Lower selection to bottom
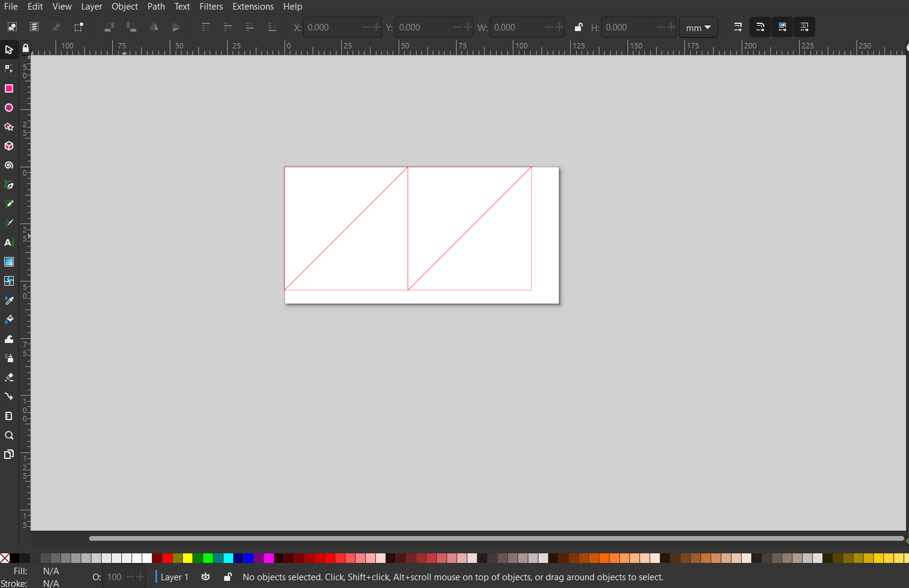 coord(272,27)
